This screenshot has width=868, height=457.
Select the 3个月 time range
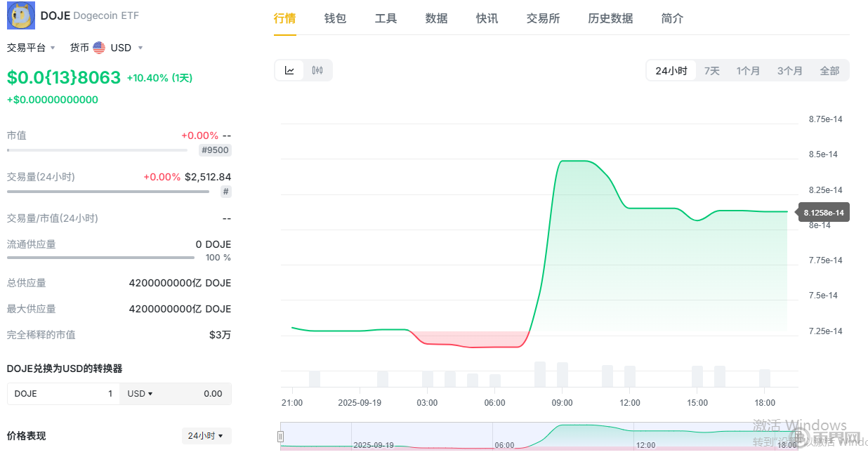(x=789, y=71)
